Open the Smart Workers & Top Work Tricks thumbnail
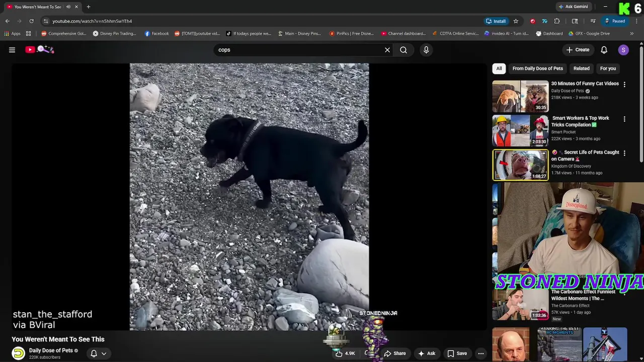 pyautogui.click(x=520, y=131)
